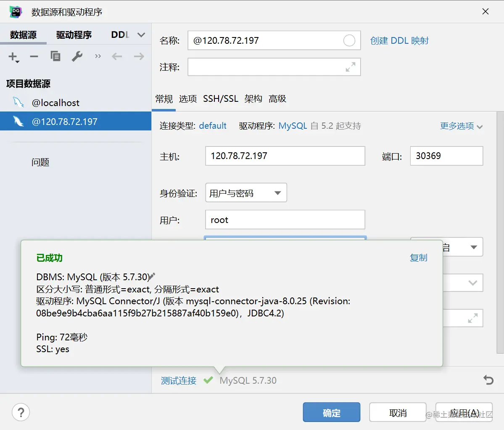Open help with the question mark button
The width and height of the screenshot is (504, 430).
tap(21, 412)
